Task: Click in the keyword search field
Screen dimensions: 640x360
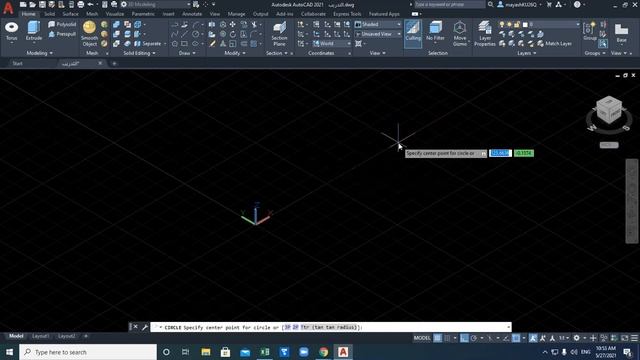Action: click(450, 4)
